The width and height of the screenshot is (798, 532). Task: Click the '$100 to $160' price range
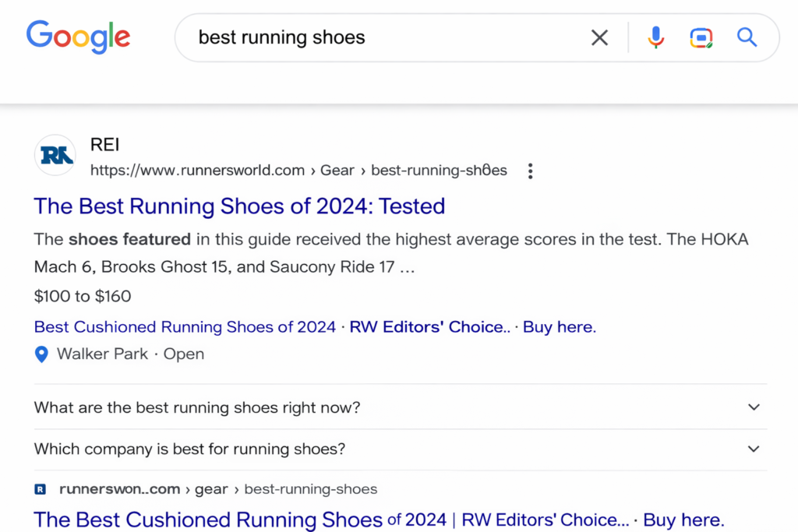tap(83, 296)
